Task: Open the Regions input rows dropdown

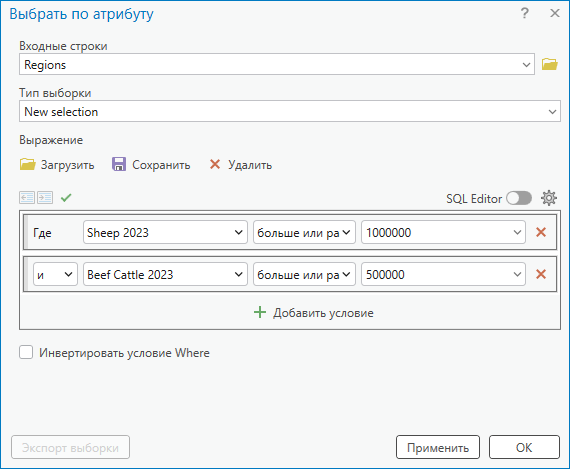Action: [277, 64]
